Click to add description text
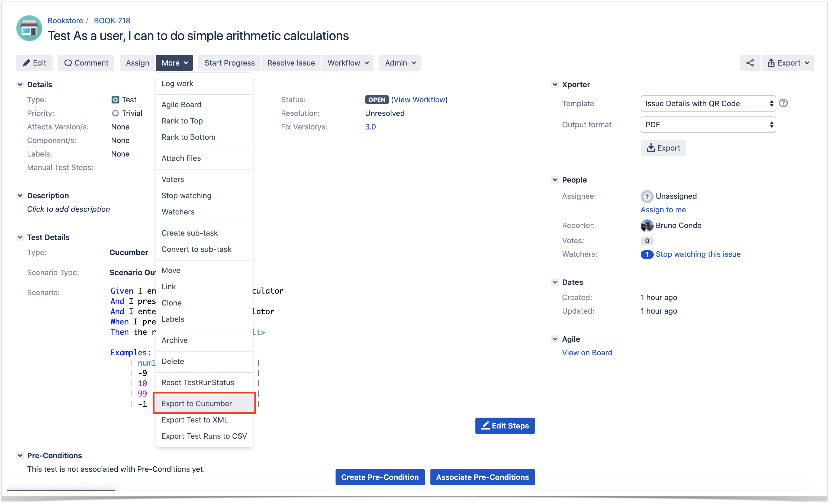The height and width of the screenshot is (504, 831). pos(69,210)
